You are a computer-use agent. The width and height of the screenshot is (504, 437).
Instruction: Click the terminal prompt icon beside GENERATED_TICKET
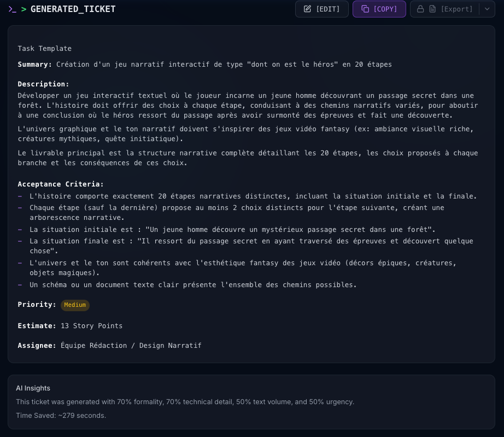[x=12, y=9]
